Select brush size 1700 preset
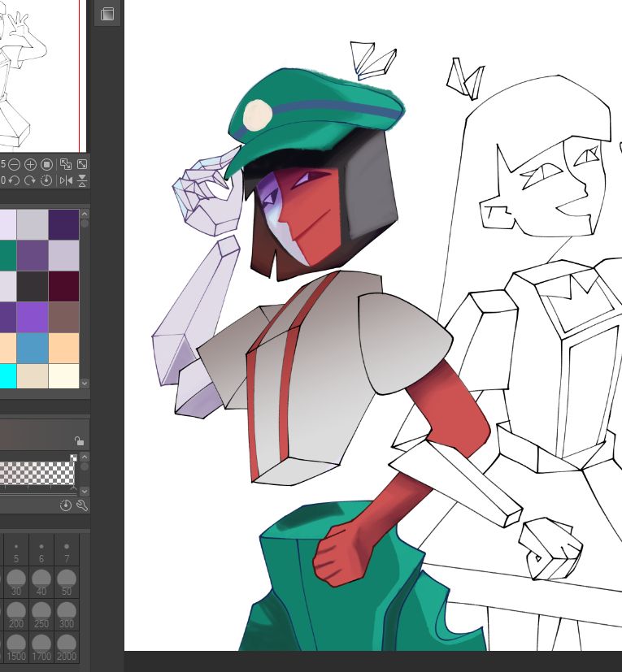This screenshot has height=672, width=622. click(41, 648)
